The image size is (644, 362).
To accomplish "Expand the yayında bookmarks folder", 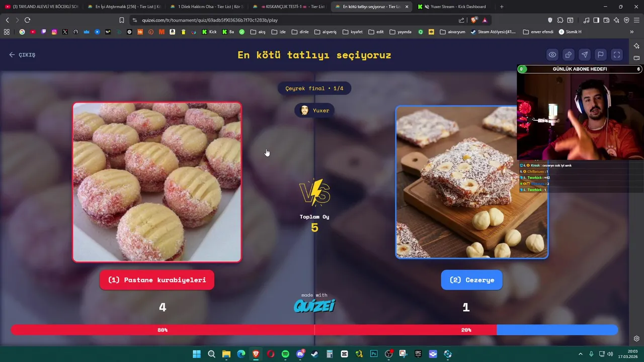I will point(400,32).
